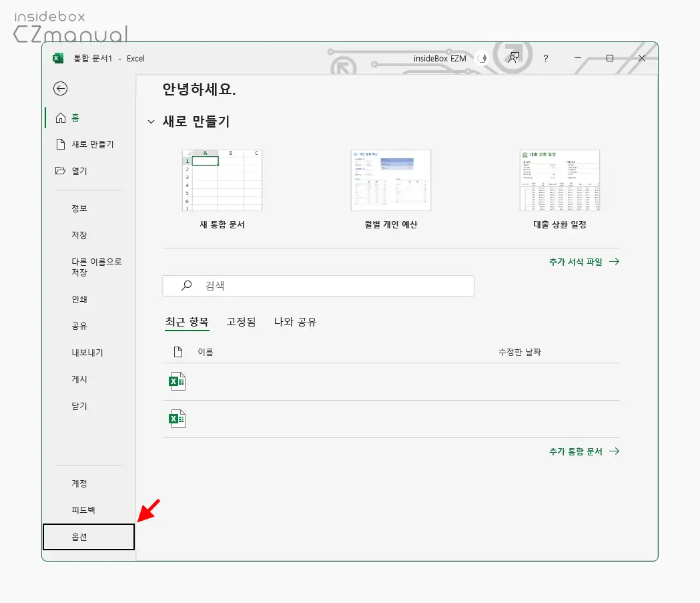700x603 pixels.
Task: Open the 홈 (Home) page
Action: [x=89, y=118]
